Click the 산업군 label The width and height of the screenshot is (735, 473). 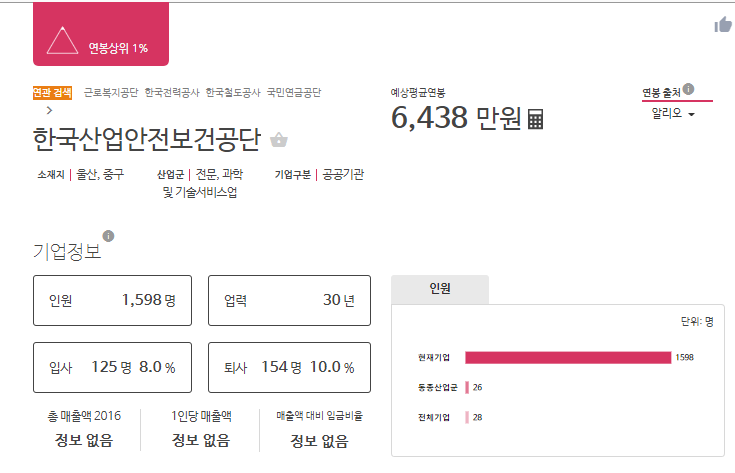click(x=170, y=175)
